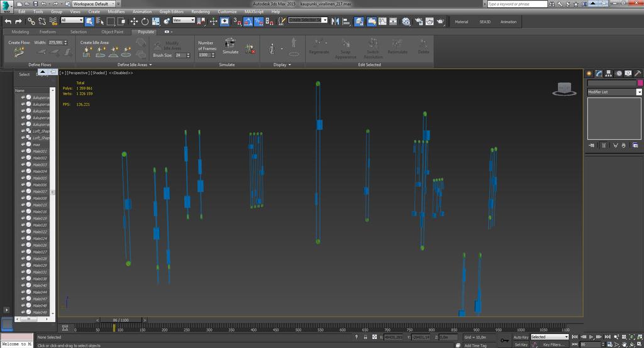This screenshot has height=348, width=644.
Task: Open the Modify command panel tab
Action: (599, 73)
